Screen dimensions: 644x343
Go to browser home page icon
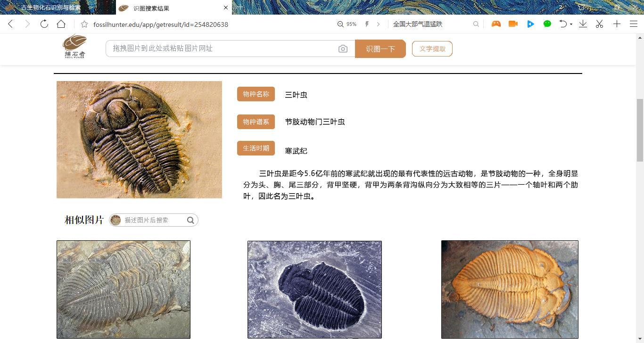pos(61,24)
